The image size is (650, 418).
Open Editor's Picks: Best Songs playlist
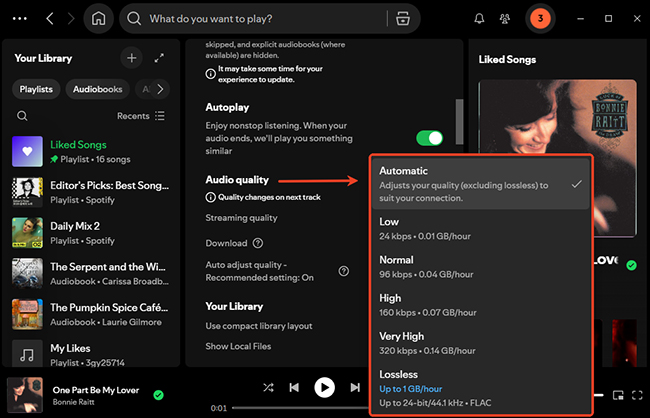tap(91, 192)
